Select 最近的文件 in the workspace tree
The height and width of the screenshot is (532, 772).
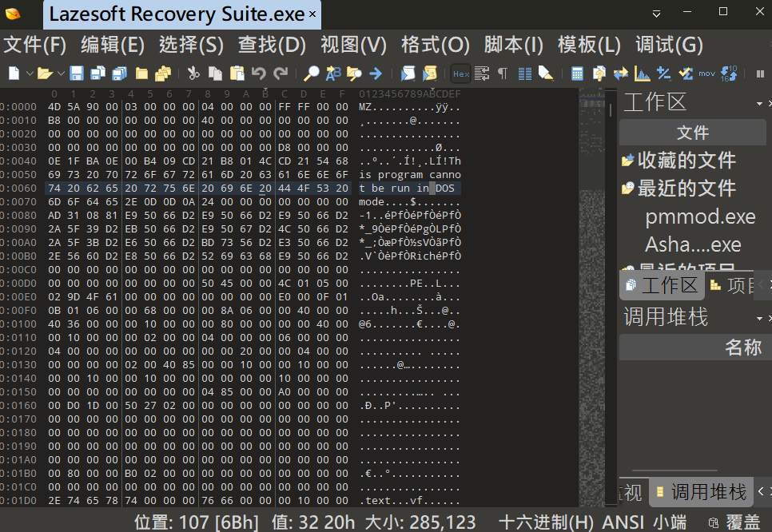click(678, 189)
